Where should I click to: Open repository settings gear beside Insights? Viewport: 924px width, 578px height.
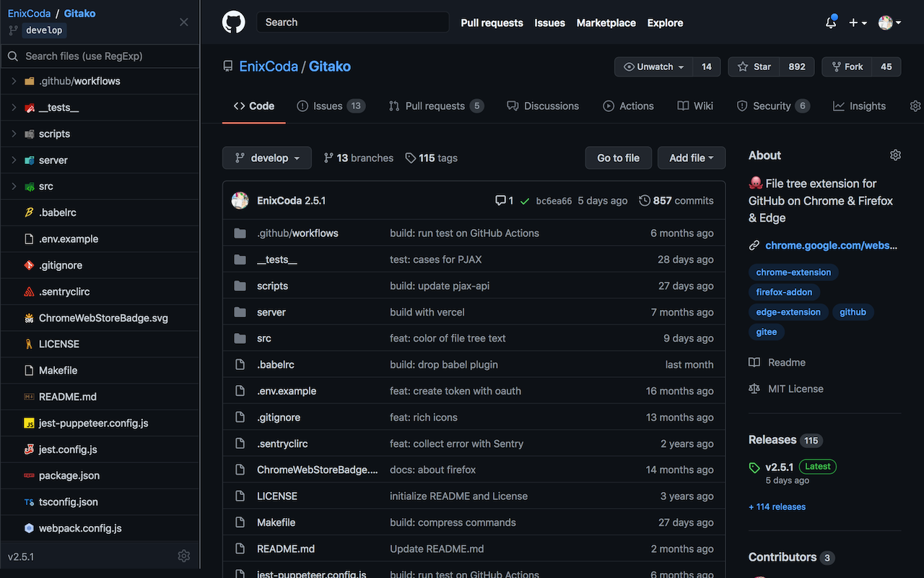tap(915, 105)
